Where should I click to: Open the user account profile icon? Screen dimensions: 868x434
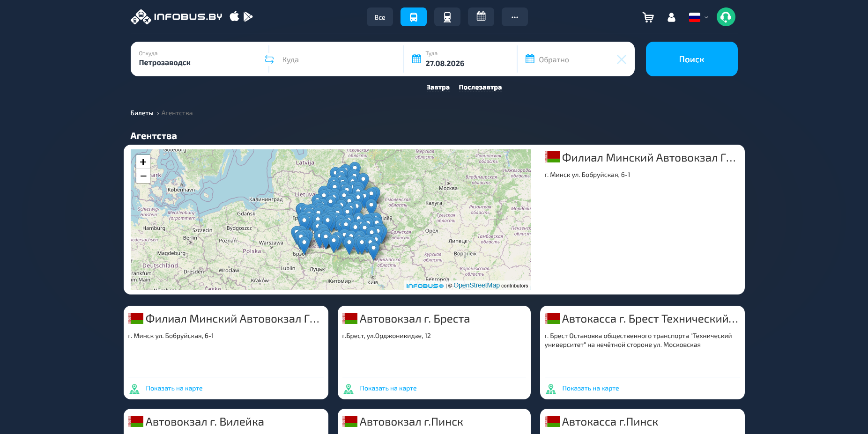[x=671, y=17]
